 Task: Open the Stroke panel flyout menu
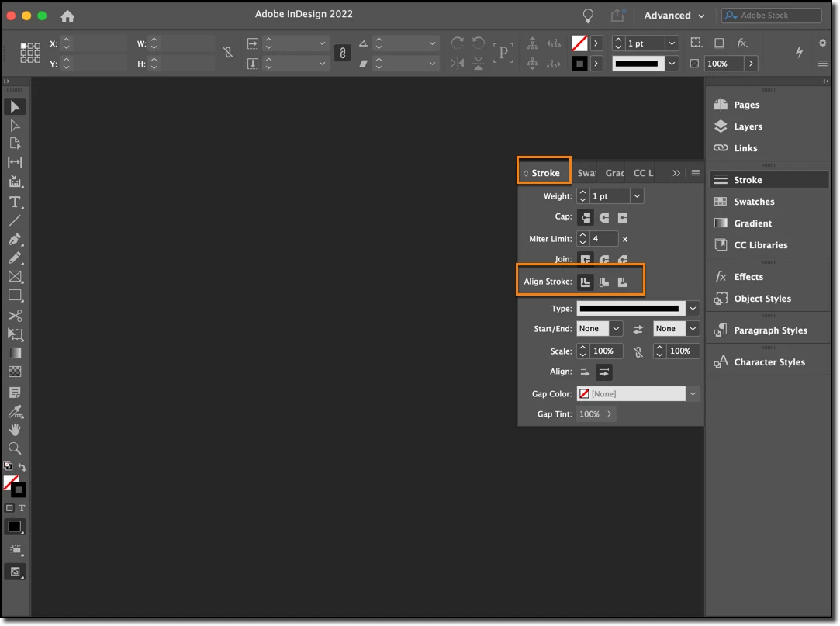[x=696, y=172]
